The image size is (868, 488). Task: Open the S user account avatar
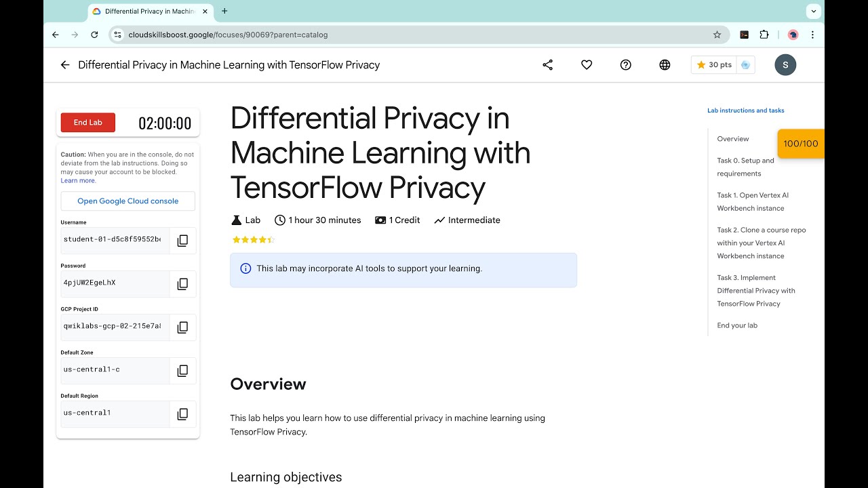(x=785, y=65)
